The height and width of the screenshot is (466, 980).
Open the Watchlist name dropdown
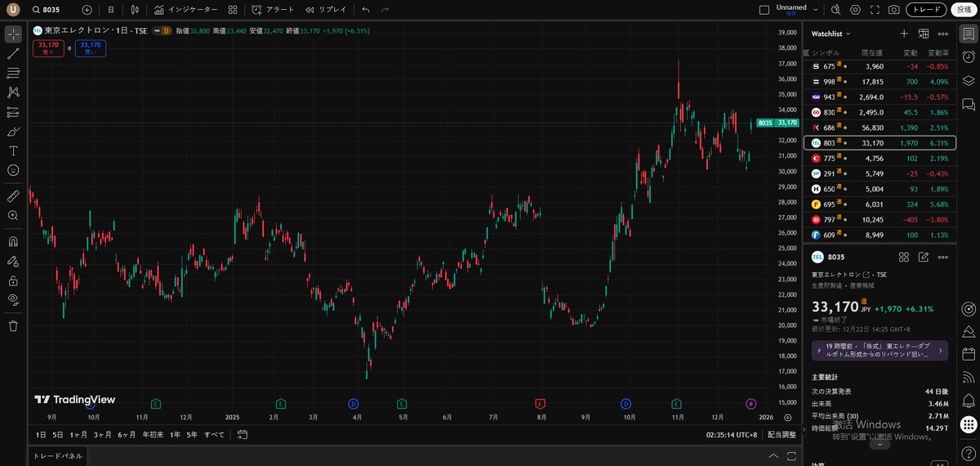[831, 34]
